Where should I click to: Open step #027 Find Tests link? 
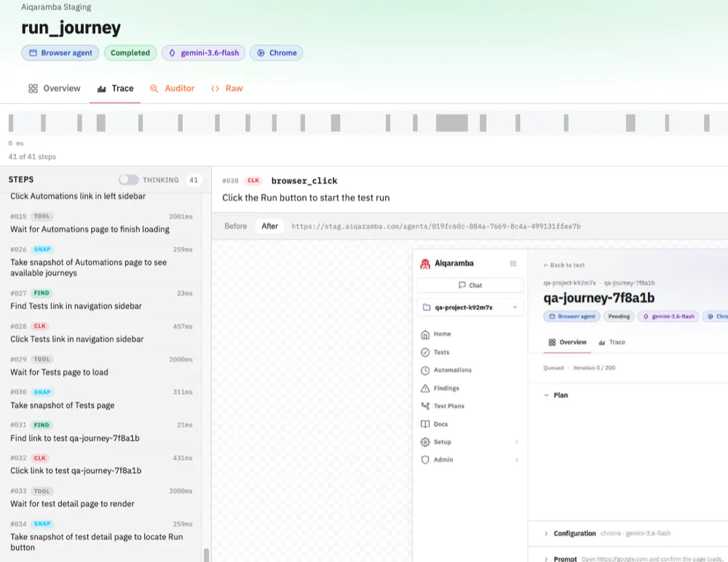coord(101,300)
